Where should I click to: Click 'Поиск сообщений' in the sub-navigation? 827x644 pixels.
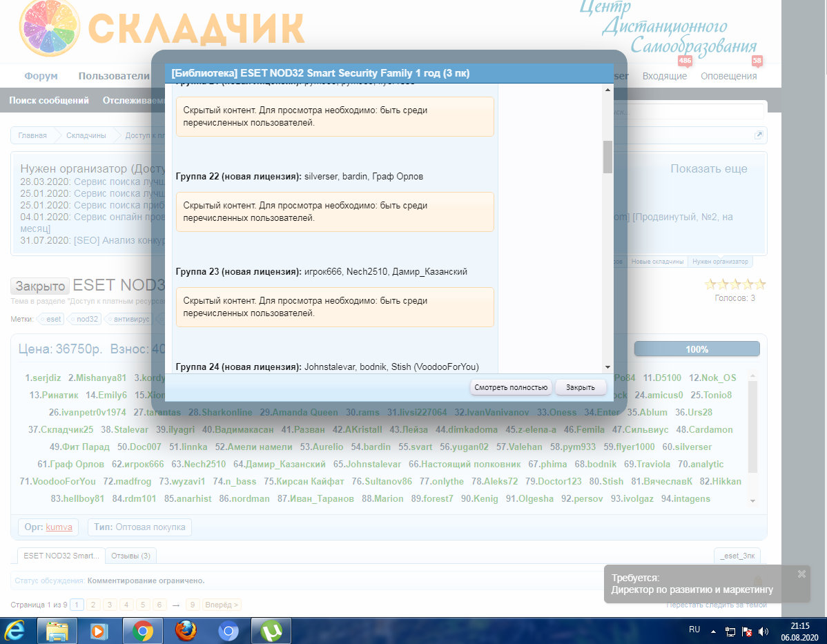pyautogui.click(x=48, y=100)
